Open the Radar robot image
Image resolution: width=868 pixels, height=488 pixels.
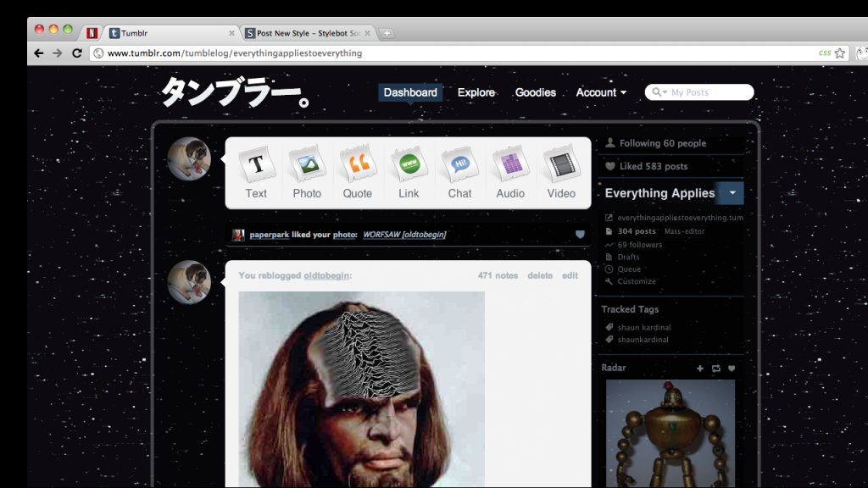[670, 434]
